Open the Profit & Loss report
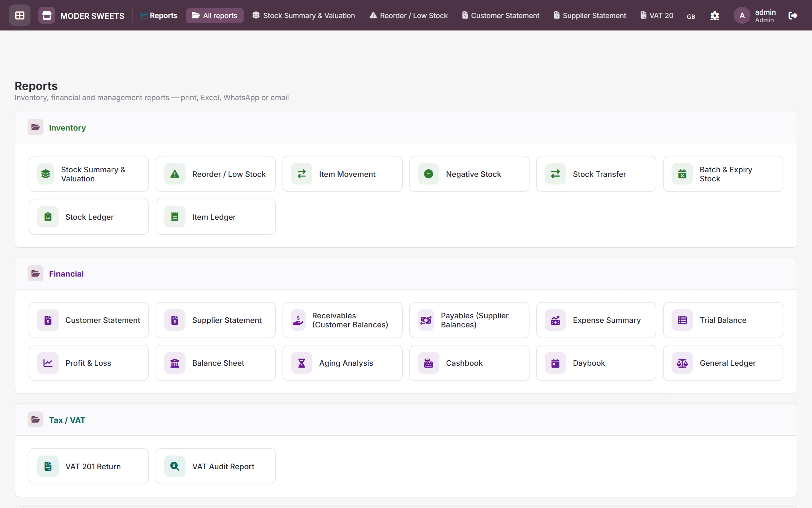The width and height of the screenshot is (812, 508). coord(89,363)
